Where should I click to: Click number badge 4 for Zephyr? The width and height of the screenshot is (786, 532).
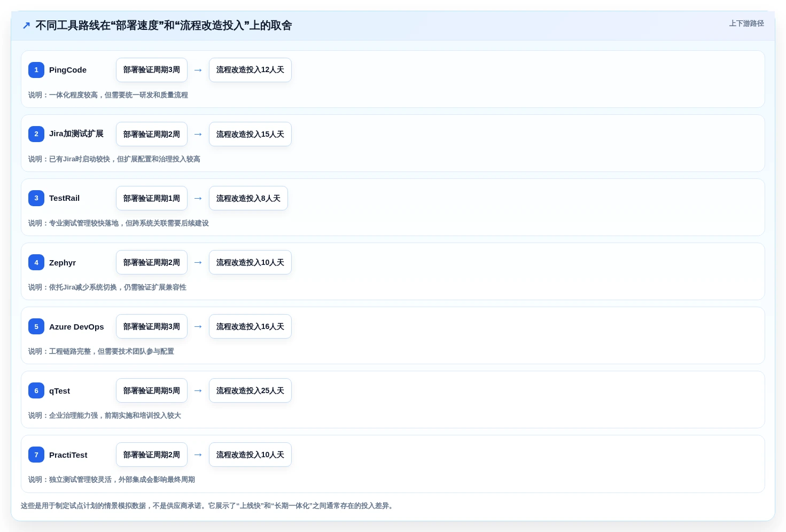pyautogui.click(x=36, y=262)
